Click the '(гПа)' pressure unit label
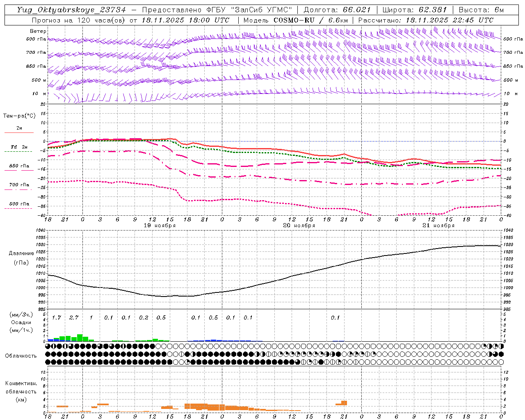 click(21, 262)
